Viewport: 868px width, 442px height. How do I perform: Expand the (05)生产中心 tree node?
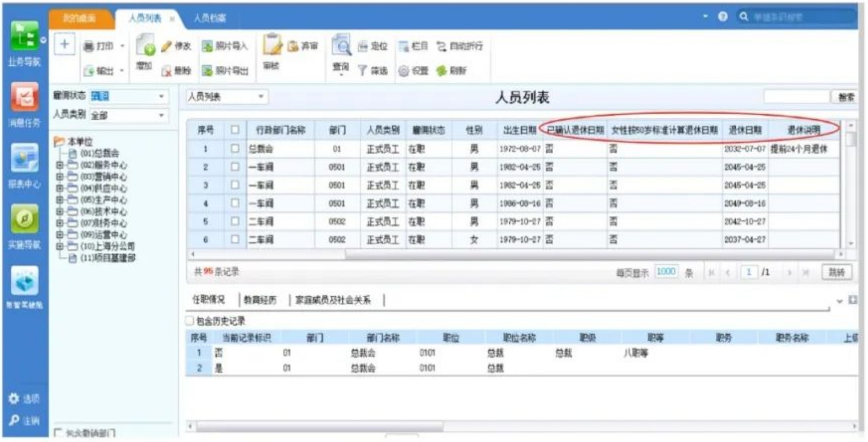pyautogui.click(x=59, y=199)
